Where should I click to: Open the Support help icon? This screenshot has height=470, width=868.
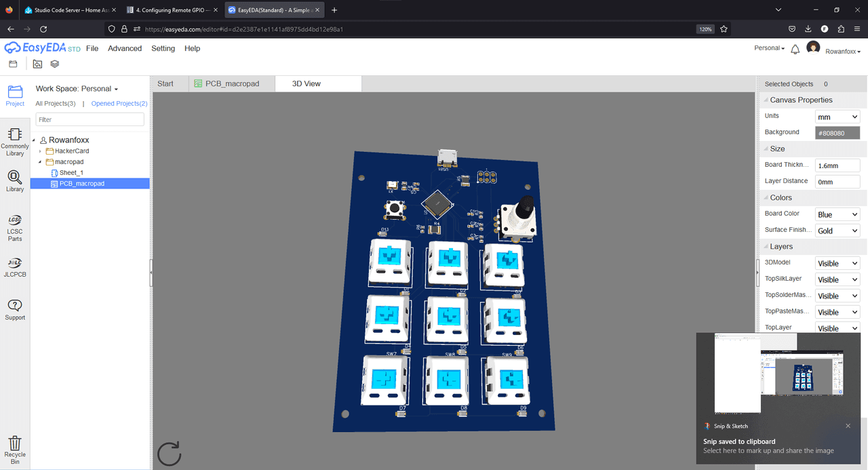(15, 309)
